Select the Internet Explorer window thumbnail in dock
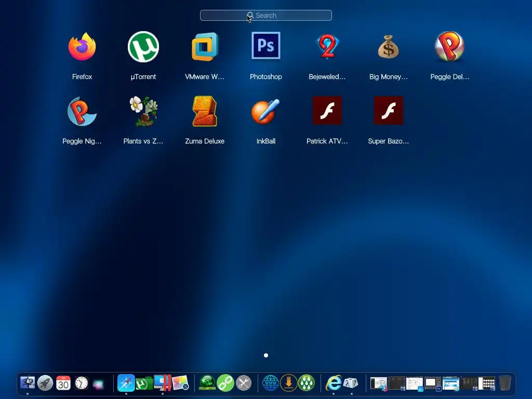The height and width of the screenshot is (399, 532). [451, 383]
